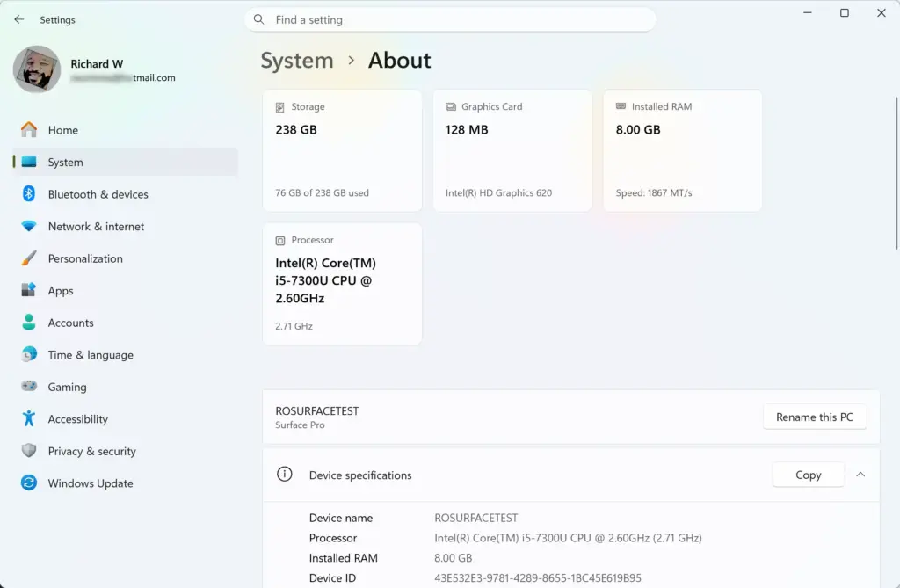
Task: Click the i5-7300U processor card name
Action: tap(325, 280)
